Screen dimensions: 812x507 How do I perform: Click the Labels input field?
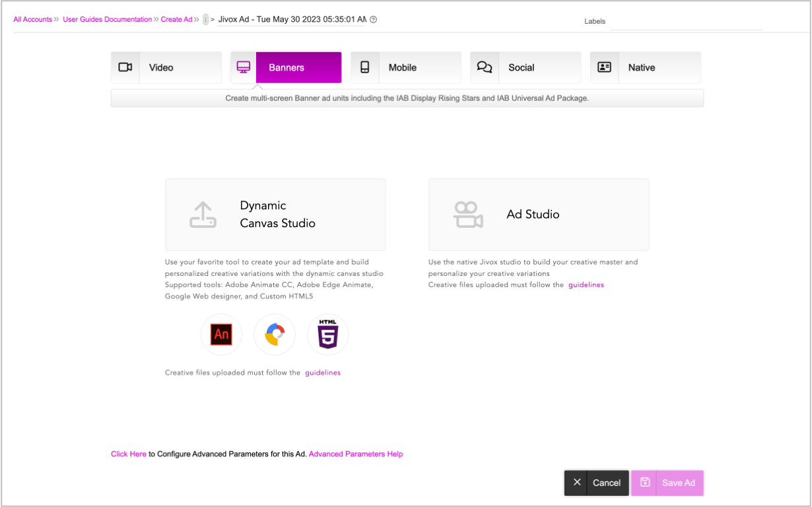pos(685,22)
